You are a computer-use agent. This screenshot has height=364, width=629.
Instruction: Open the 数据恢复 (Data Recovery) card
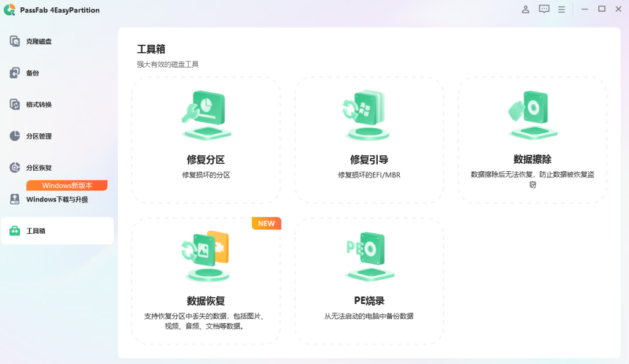point(206,279)
